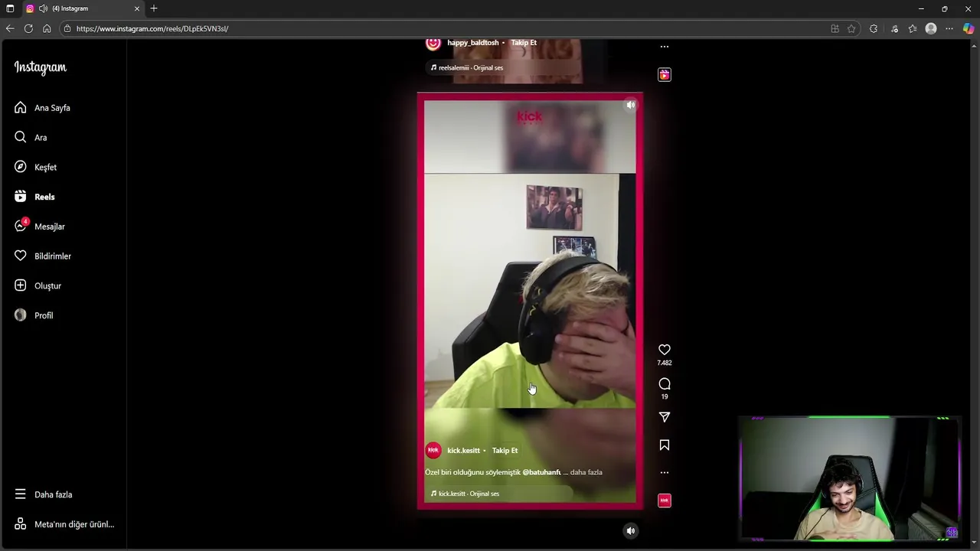980x551 pixels.
Task: Open media control music icon
Action: click(x=894, y=28)
